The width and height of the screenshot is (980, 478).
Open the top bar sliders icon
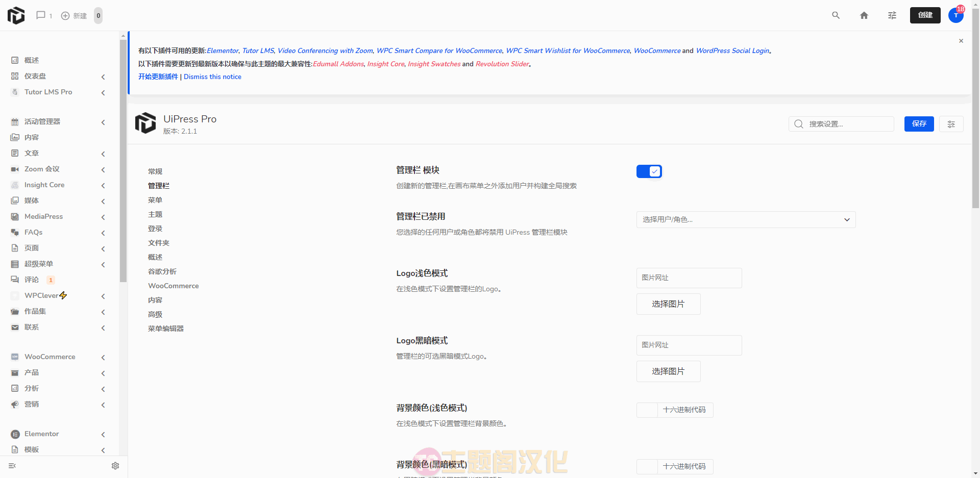click(892, 15)
